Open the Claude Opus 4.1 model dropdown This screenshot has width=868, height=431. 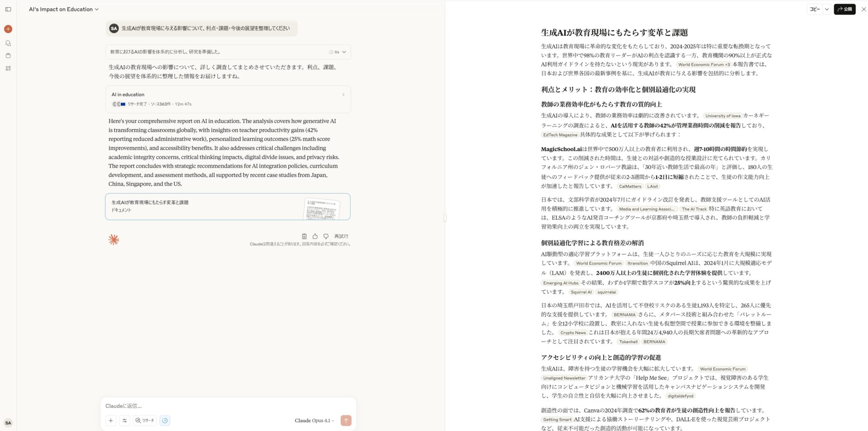coord(313,420)
